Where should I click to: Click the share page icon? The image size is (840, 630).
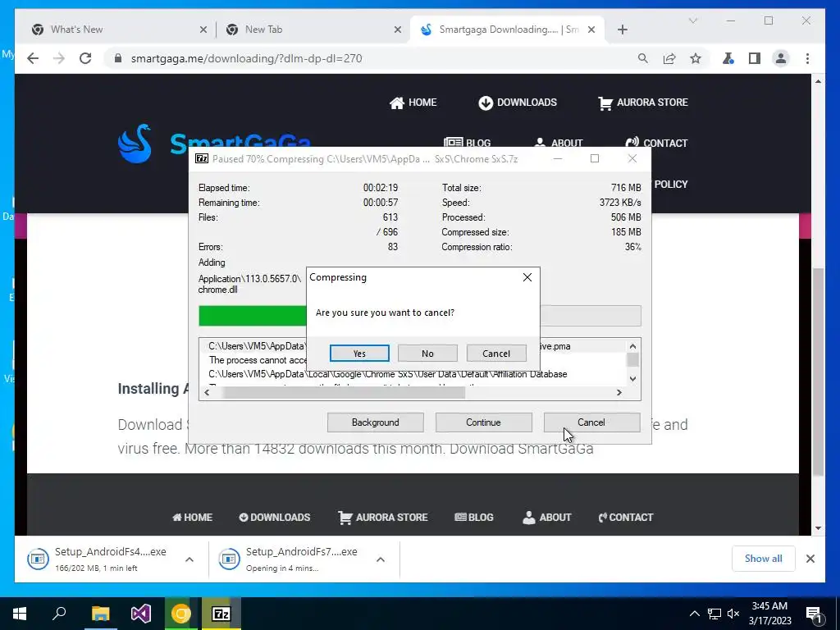click(669, 58)
